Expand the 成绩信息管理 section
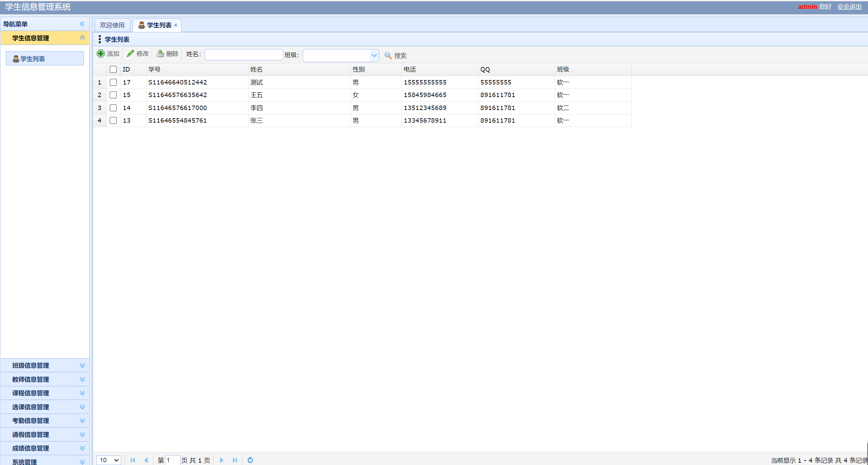868x465 pixels. coord(82,448)
